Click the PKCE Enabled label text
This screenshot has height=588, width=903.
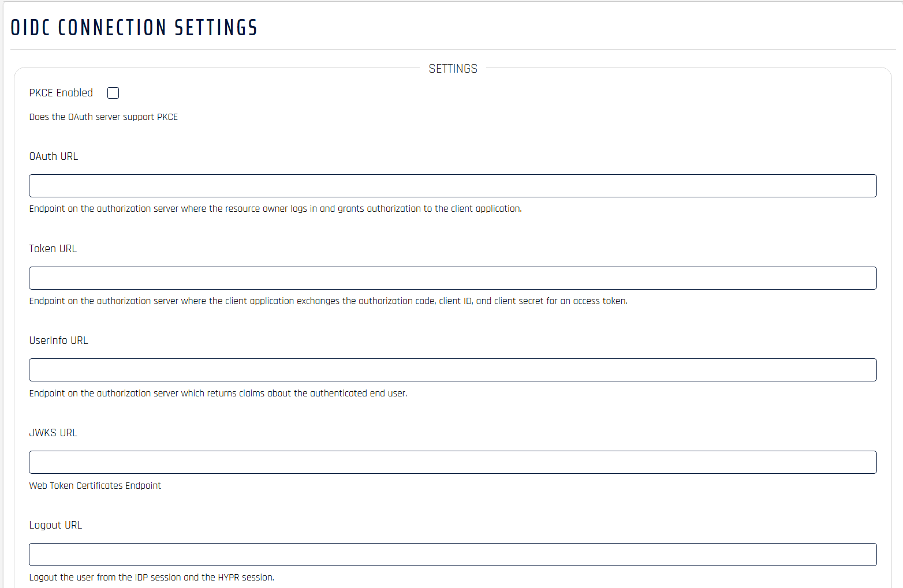pos(61,93)
